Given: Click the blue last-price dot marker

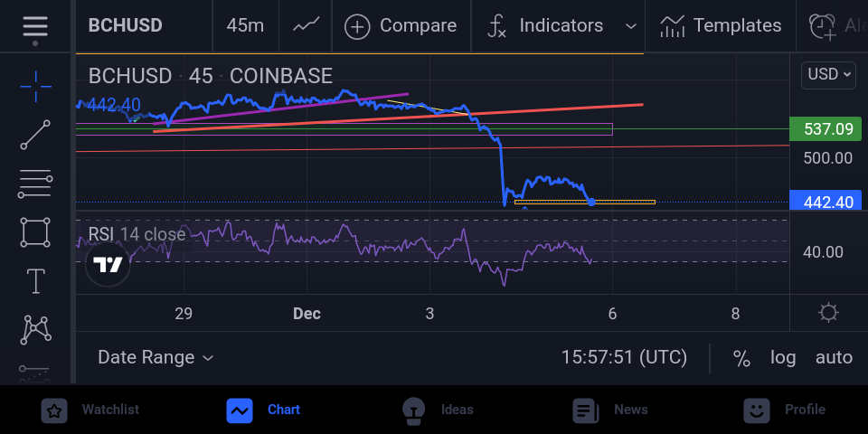Looking at the screenshot, I should pos(591,202).
